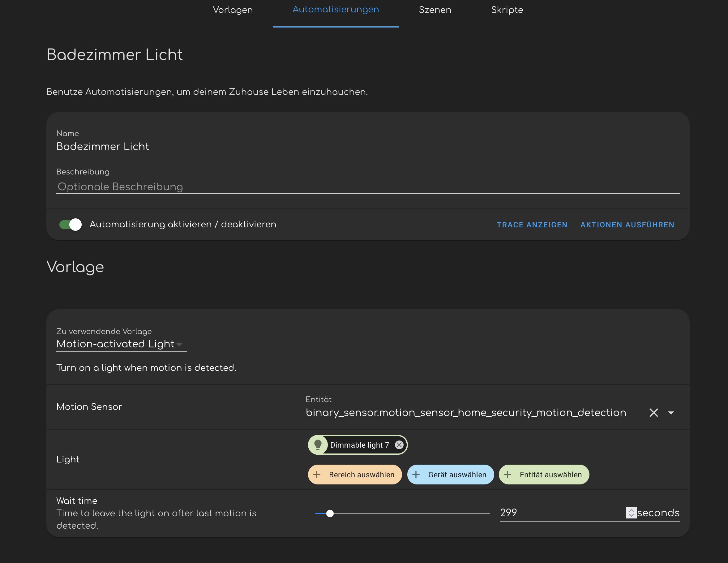Viewport: 728px width, 563px height.
Task: Open the Zu verwendende Vorlage dropdown
Action: coord(121,344)
